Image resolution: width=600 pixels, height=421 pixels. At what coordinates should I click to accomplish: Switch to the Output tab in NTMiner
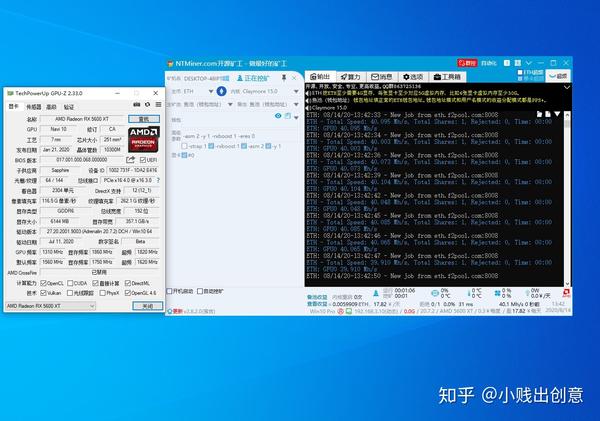320,77
